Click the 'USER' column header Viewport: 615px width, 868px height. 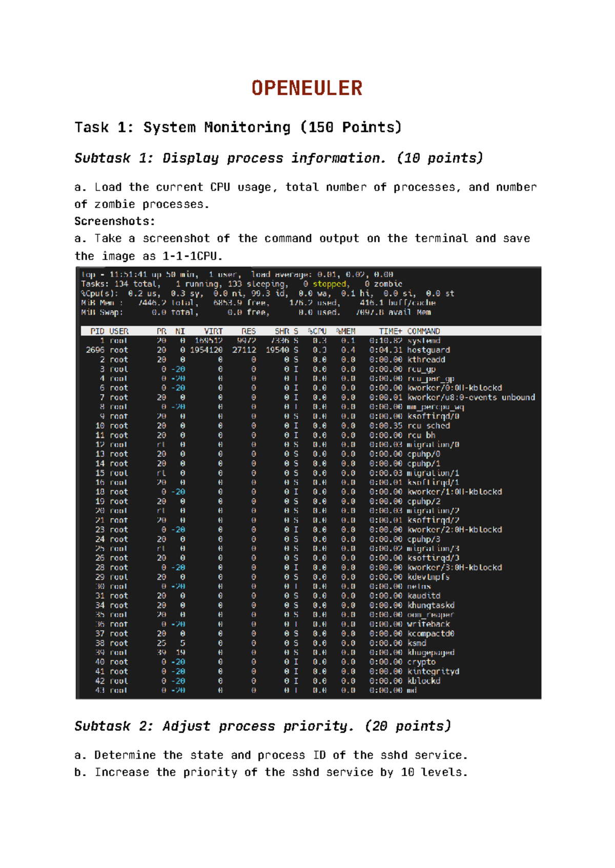pyautogui.click(x=119, y=332)
